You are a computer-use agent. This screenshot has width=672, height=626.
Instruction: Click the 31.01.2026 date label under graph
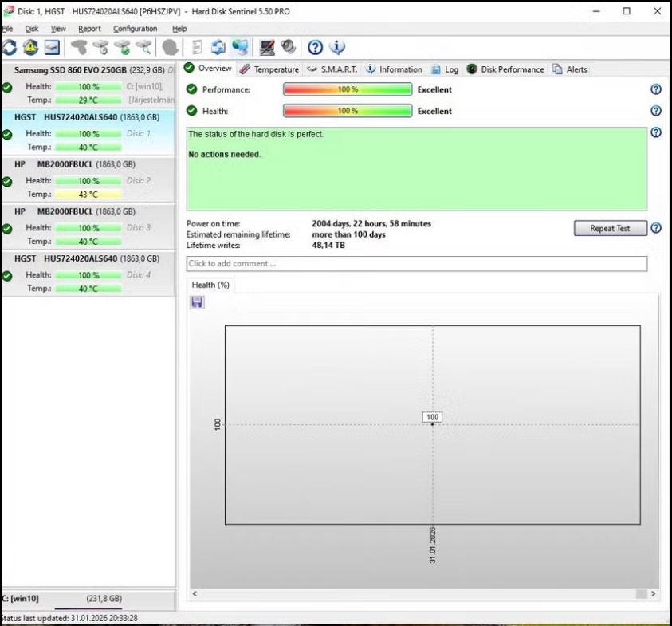coord(432,545)
